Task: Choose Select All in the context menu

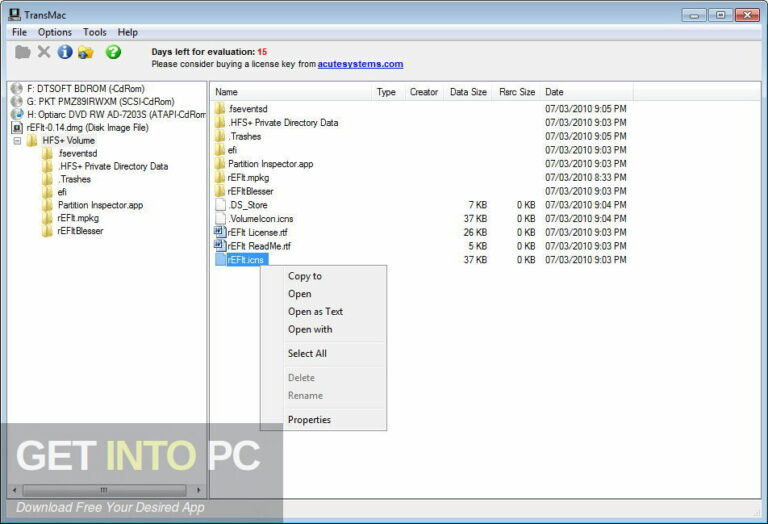Action: click(323, 354)
